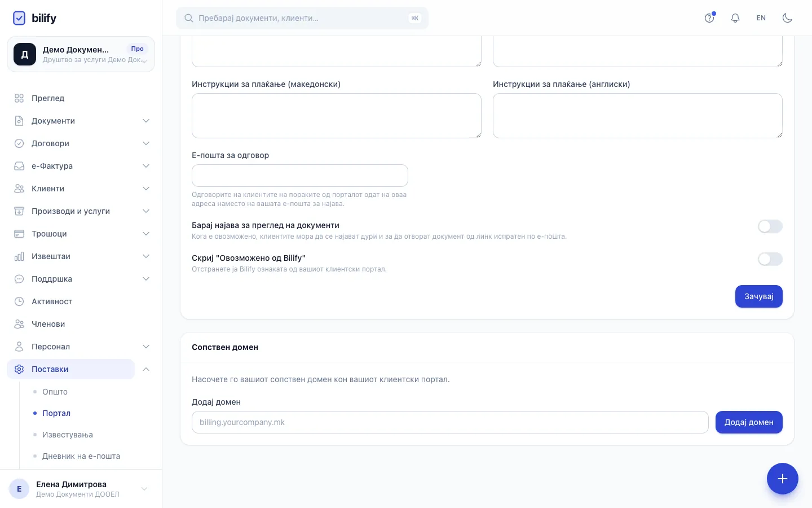Switch to dark mode moon icon
Image resolution: width=812 pixels, height=508 pixels.
click(787, 18)
